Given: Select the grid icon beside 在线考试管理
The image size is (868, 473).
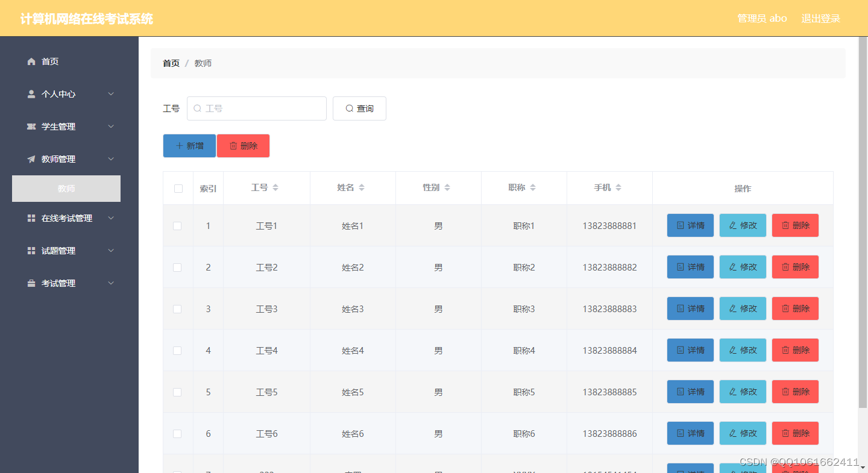Looking at the screenshot, I should (31, 218).
